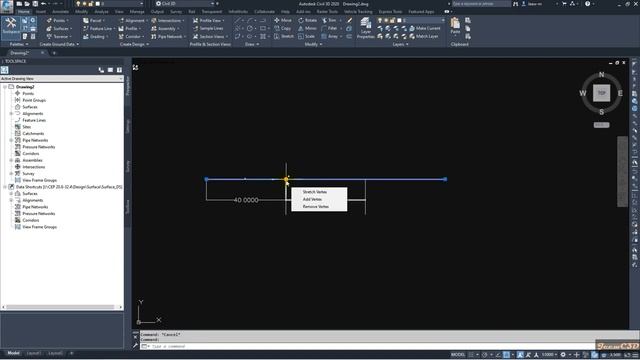Collapse the Drawing2 tree node
640x360 pixels.
pos(5,87)
